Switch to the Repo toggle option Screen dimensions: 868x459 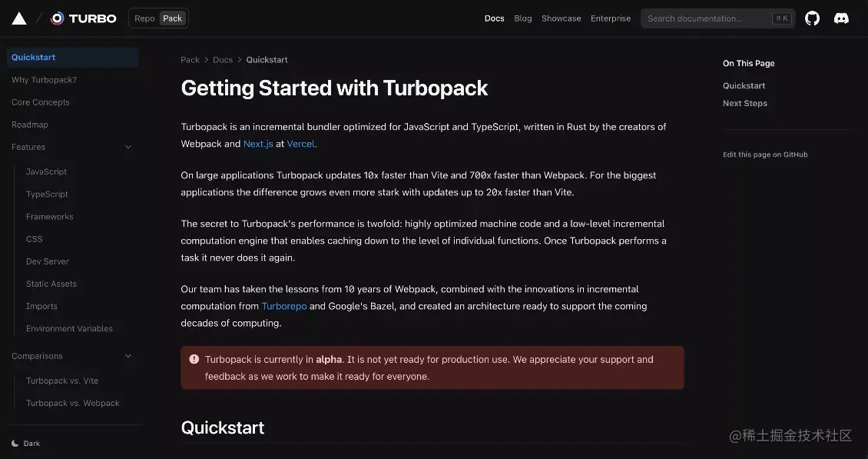[144, 18]
